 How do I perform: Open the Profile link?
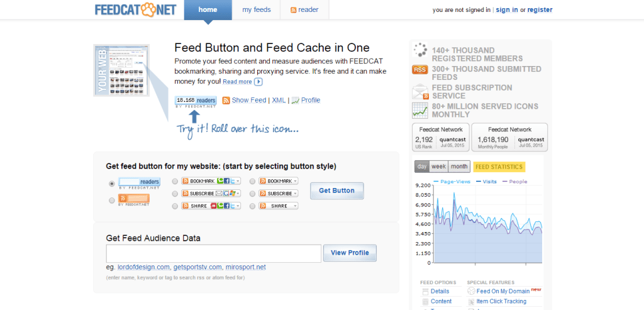311,100
